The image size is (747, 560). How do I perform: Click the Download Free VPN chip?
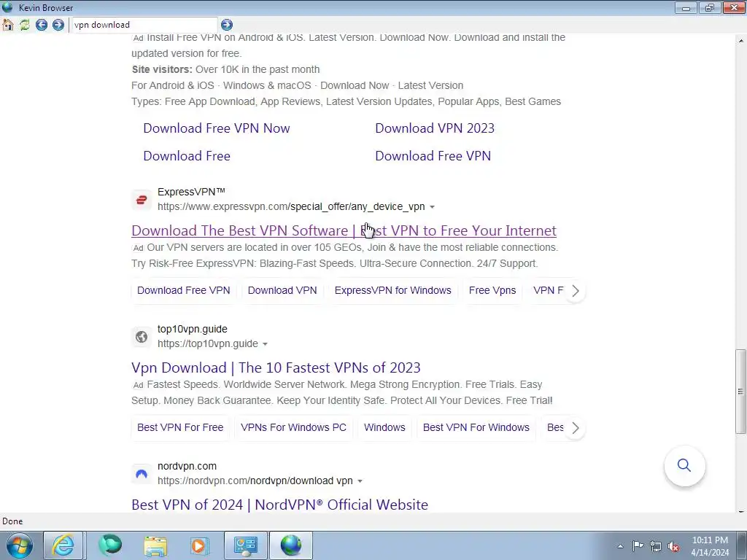pyautogui.click(x=183, y=290)
